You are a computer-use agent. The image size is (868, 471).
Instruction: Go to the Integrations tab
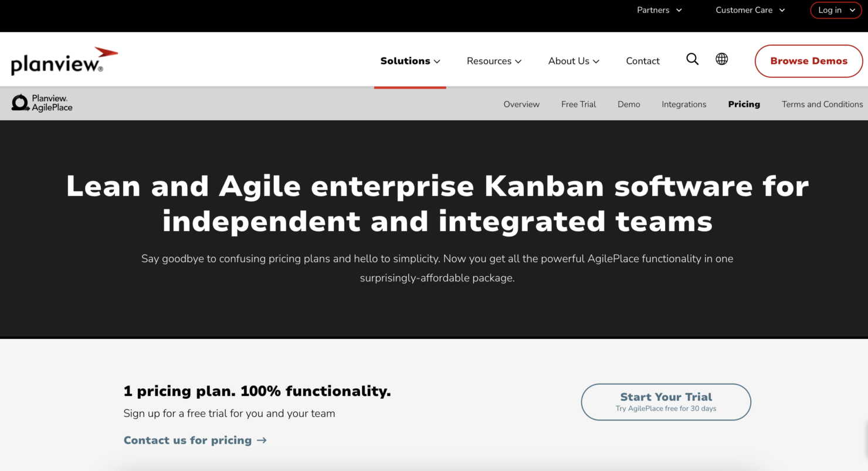(684, 104)
